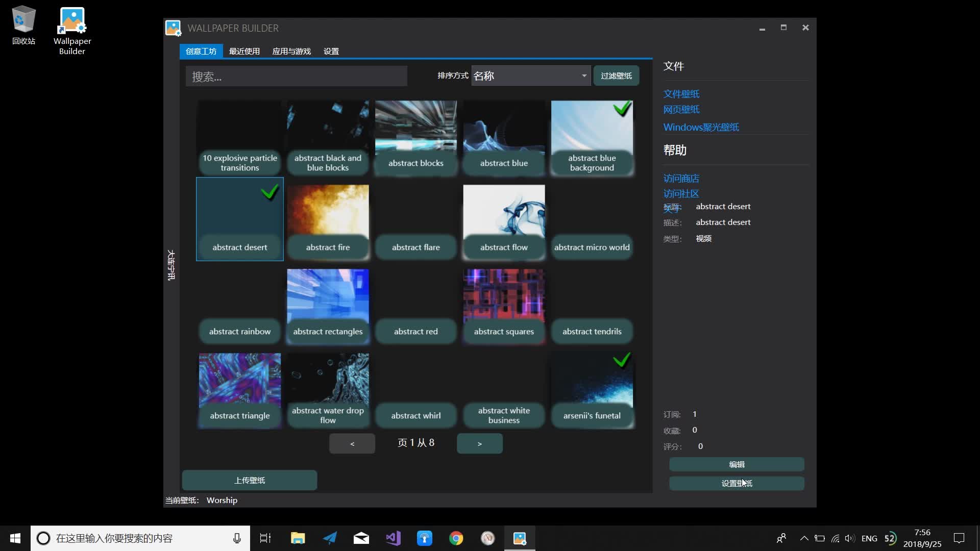
Task: Open the 设置 tab
Action: pos(331,52)
